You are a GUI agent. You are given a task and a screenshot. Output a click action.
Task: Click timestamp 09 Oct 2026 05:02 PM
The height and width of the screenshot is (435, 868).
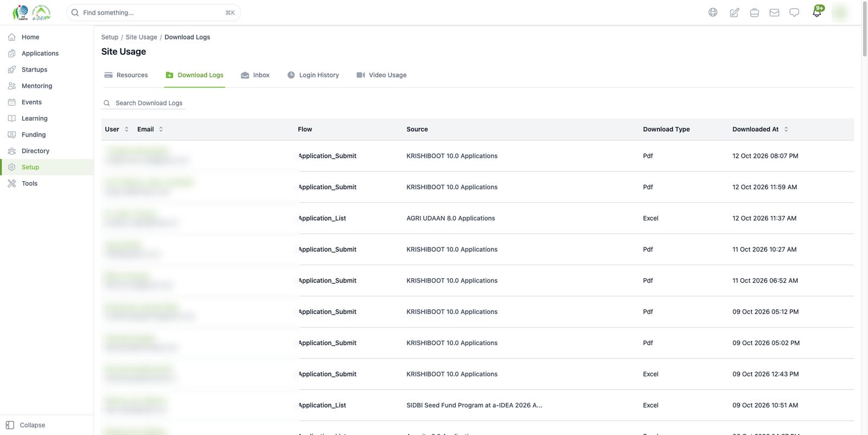coord(766,343)
